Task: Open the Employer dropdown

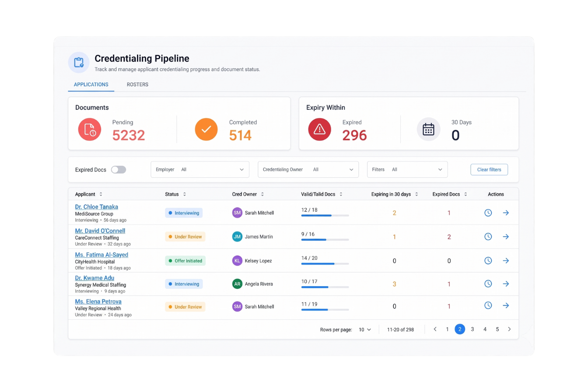Action: click(200, 169)
